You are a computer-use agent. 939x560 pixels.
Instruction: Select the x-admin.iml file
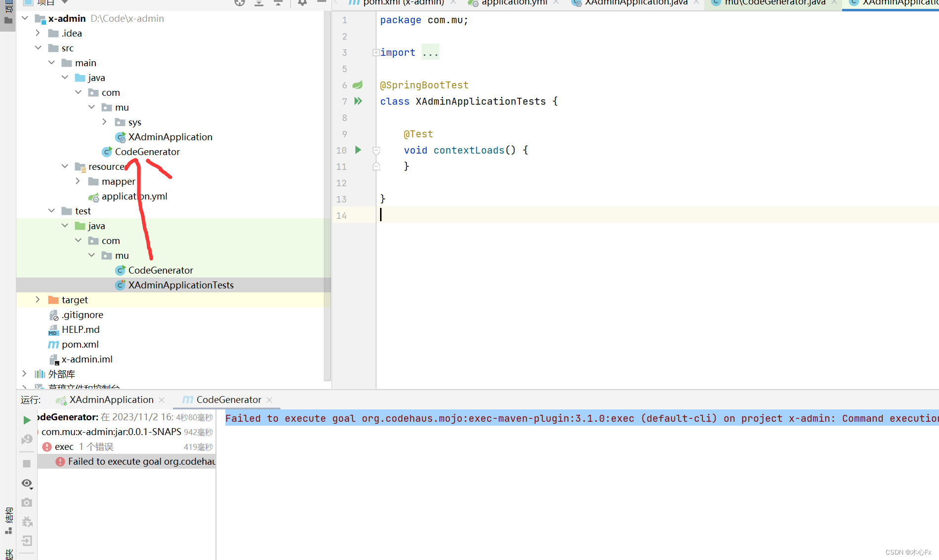(x=86, y=359)
